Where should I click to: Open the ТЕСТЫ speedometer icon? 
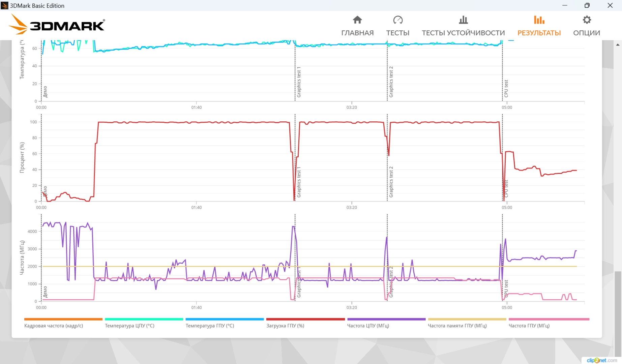398,20
